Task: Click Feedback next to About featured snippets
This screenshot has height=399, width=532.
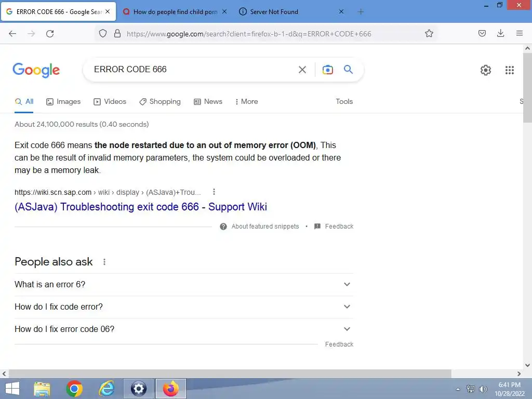Action: [x=339, y=227]
